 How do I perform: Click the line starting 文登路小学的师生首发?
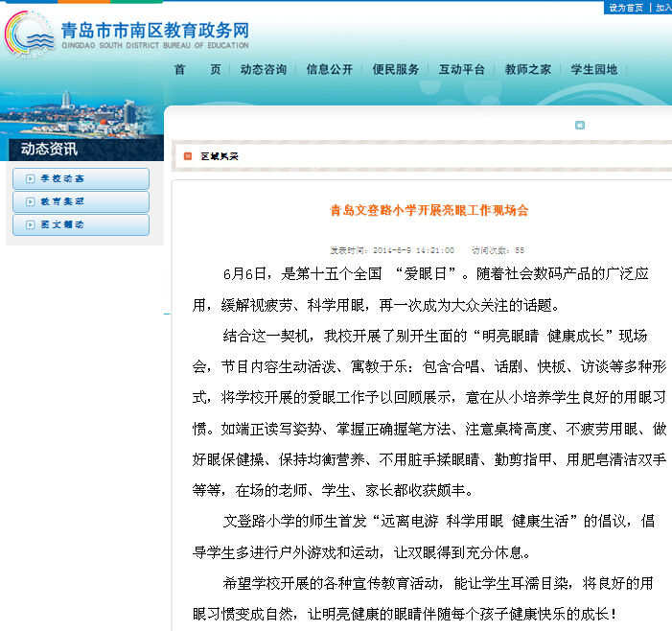click(x=438, y=522)
